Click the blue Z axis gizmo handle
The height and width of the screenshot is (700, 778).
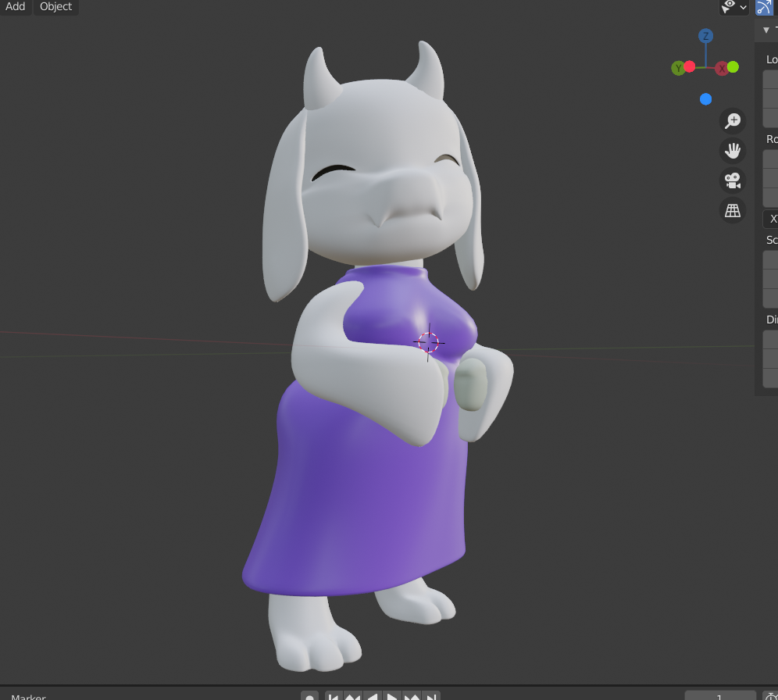click(x=705, y=36)
